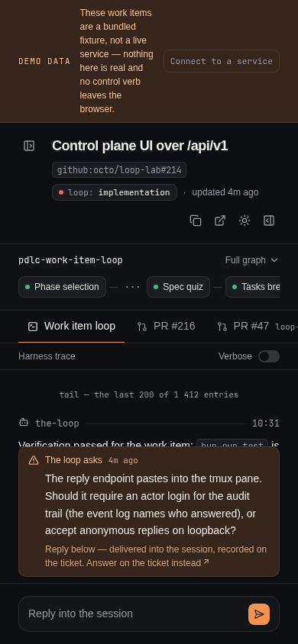Image resolution: width=298 pixels, height=644 pixels.
Task: Send the reply with the orange arrow button
Action: click(x=259, y=614)
